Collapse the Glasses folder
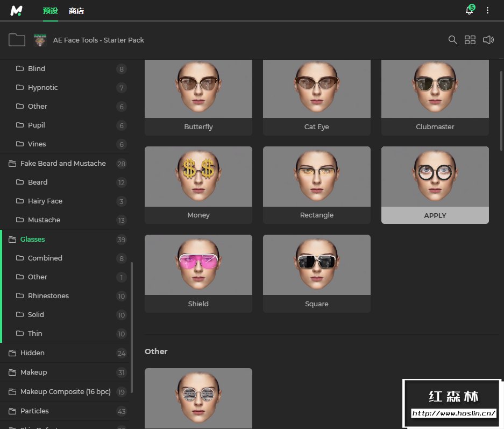 pyautogui.click(x=32, y=239)
